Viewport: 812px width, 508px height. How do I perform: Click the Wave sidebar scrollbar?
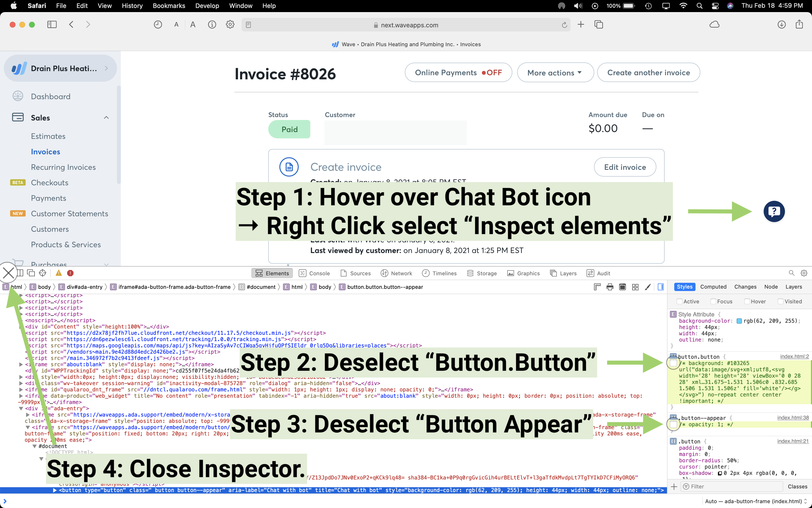118,134
